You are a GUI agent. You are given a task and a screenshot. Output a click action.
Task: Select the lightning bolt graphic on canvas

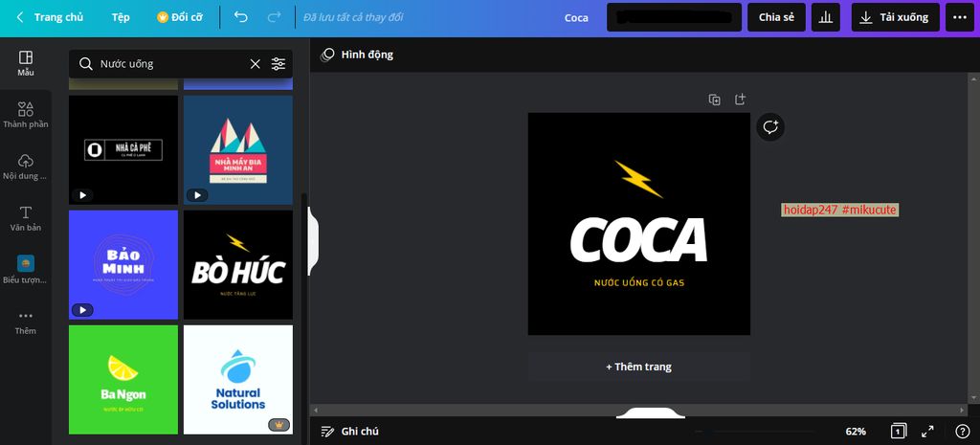(638, 179)
